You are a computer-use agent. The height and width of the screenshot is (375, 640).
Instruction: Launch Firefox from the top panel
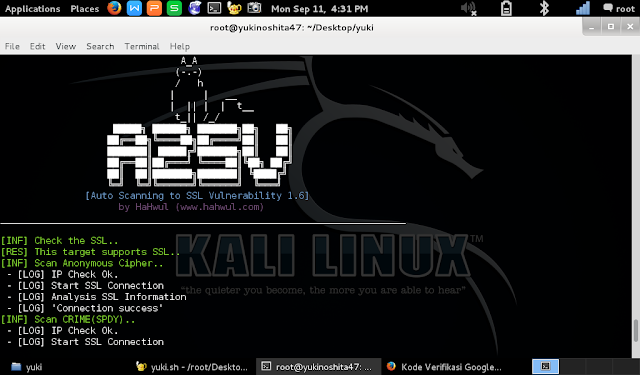pyautogui.click(x=114, y=8)
